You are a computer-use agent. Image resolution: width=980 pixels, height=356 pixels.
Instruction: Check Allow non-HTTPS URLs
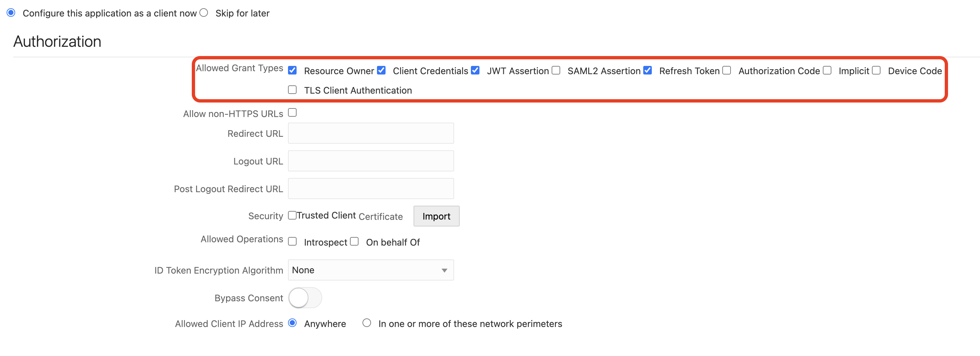(292, 113)
